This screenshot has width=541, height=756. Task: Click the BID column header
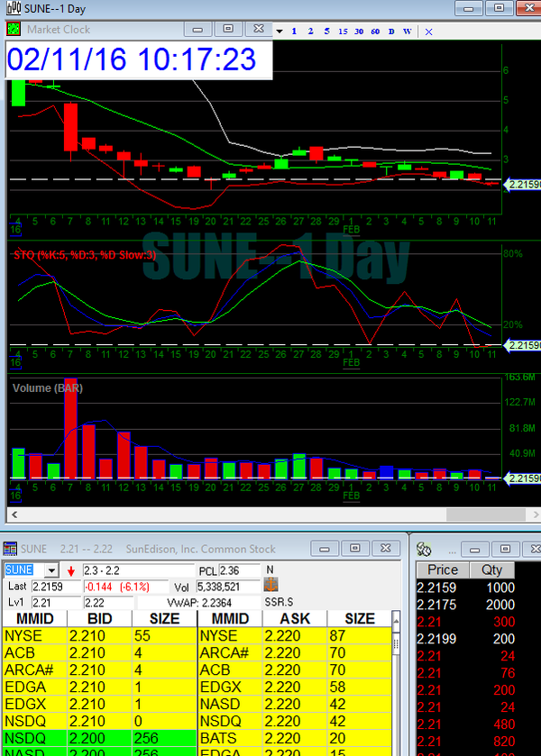pyautogui.click(x=100, y=619)
